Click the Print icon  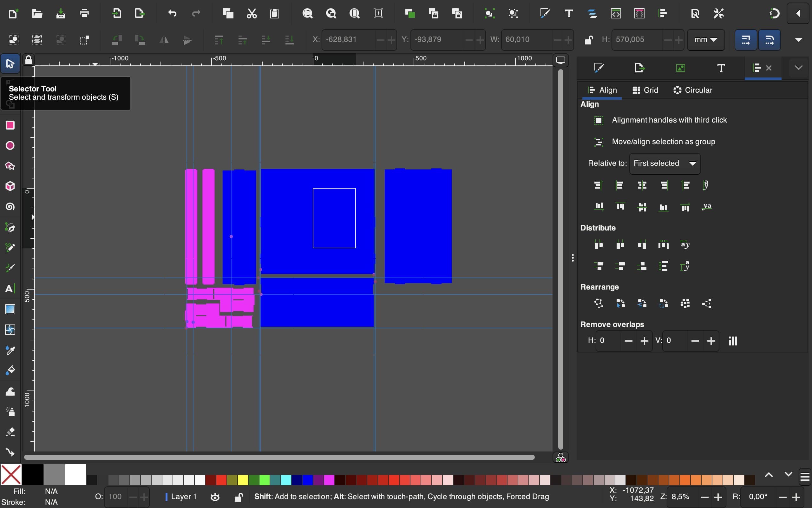84,13
